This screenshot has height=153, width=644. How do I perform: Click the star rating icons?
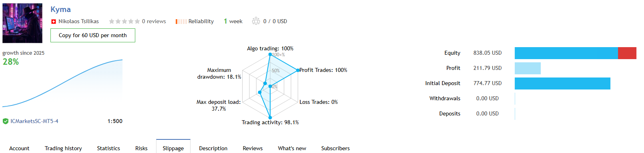point(124,21)
